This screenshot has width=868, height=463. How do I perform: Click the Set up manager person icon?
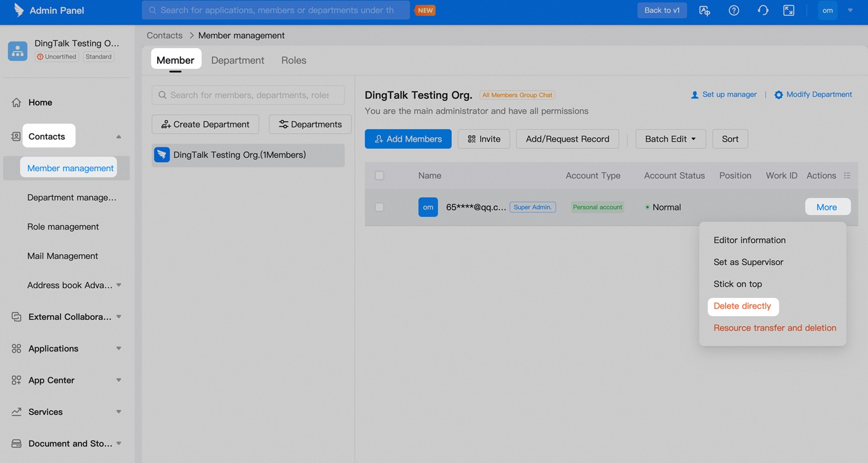pyautogui.click(x=694, y=95)
